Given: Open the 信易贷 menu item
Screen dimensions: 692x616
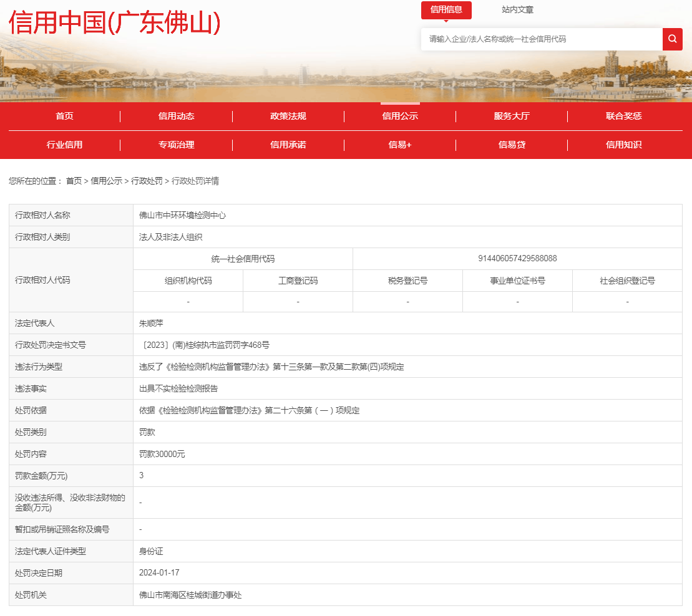Looking at the screenshot, I should (512, 145).
